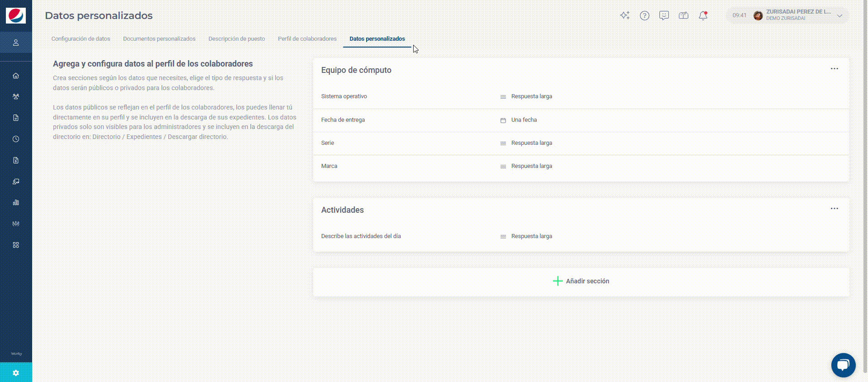868x382 pixels.
Task: Switch to Configuración de datos tab
Action: [x=81, y=39]
